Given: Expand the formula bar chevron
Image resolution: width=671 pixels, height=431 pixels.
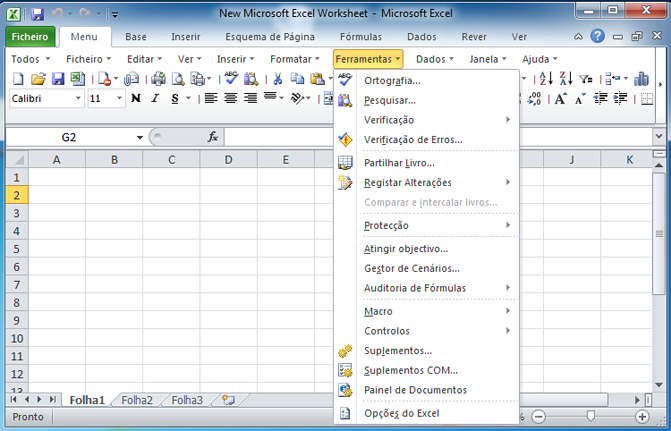Looking at the screenshot, I should coord(659,137).
